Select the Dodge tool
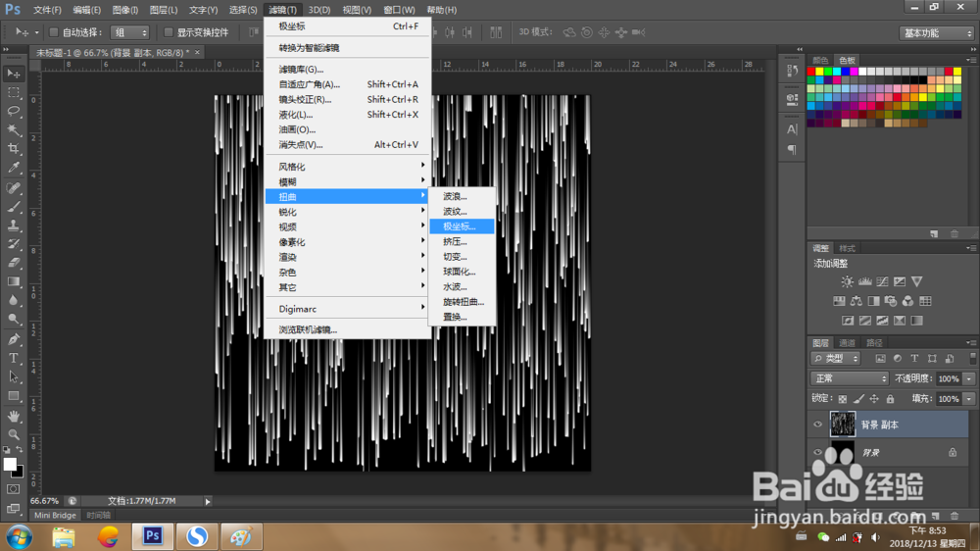This screenshot has height=551, width=980. (x=13, y=319)
